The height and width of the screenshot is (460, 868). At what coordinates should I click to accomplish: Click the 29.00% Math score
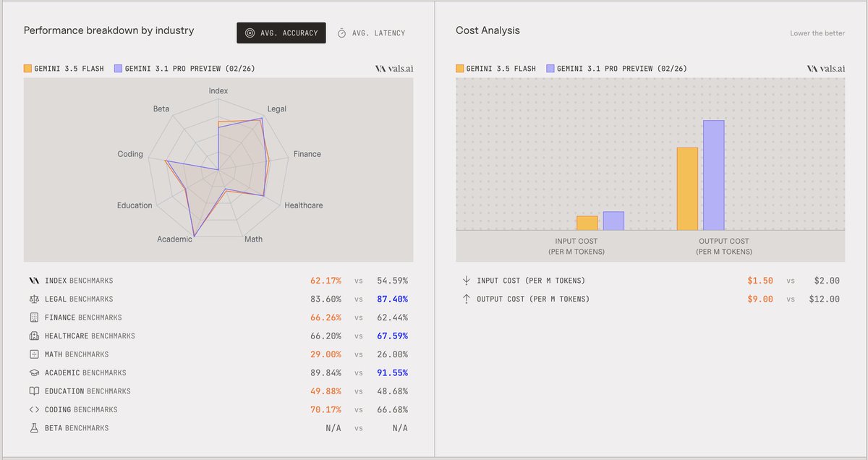tap(326, 354)
